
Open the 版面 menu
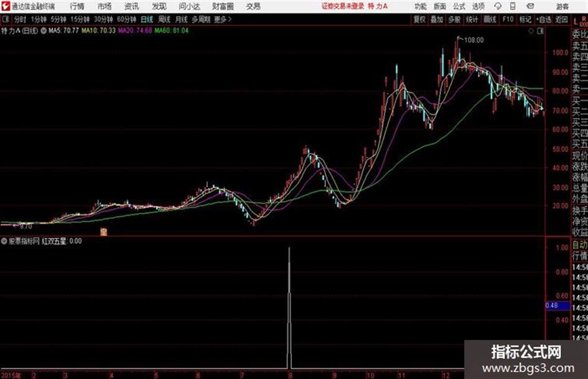pos(439,6)
